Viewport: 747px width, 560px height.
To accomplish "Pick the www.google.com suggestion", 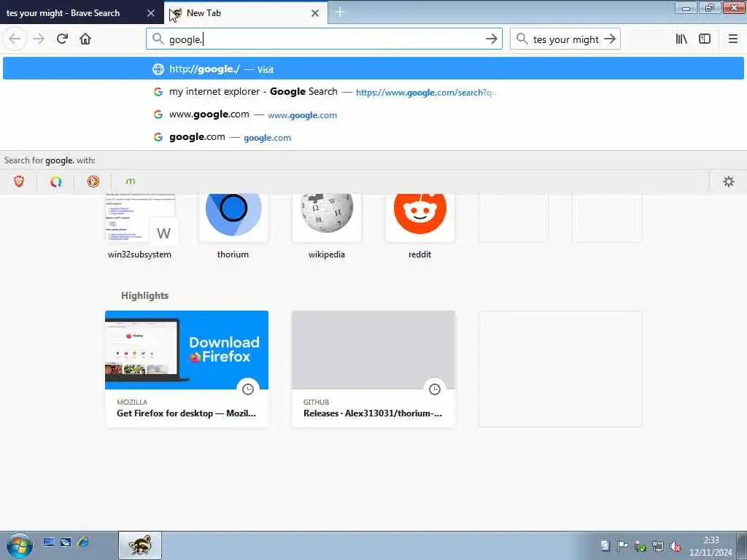I will pos(373,114).
